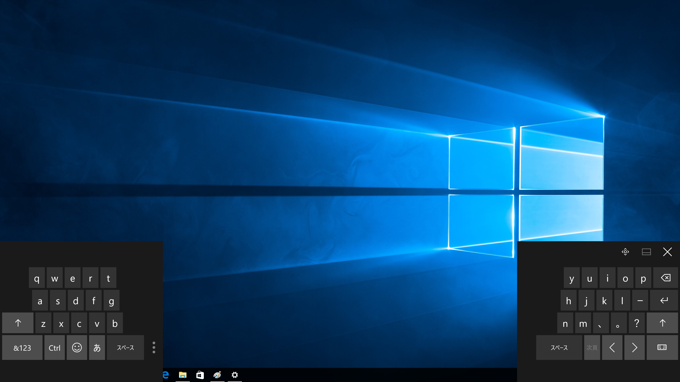Viewport: 680px width, 382px height.
Task: Tap the k key
Action: pyautogui.click(x=604, y=300)
